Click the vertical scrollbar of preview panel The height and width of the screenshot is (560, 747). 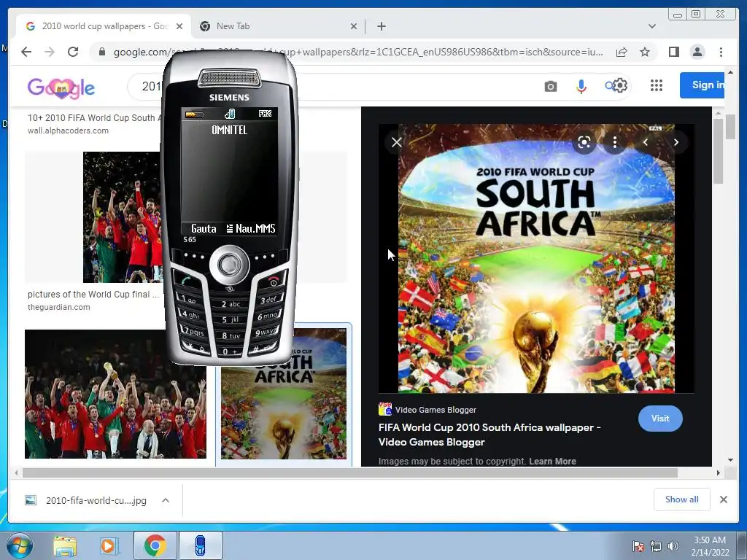pyautogui.click(x=719, y=150)
